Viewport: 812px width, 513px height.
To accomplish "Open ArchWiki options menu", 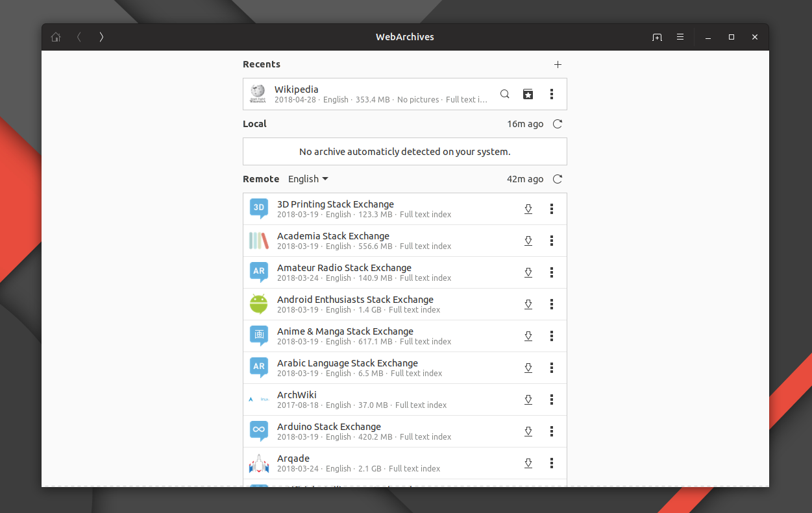I will click(552, 400).
